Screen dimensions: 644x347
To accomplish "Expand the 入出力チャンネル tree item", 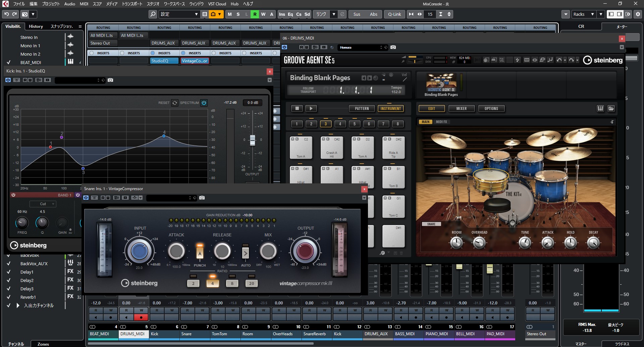I will 18,305.
